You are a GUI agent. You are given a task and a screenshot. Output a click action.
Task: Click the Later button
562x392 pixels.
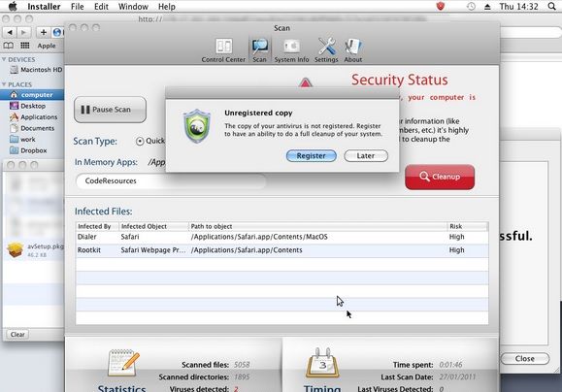coord(366,156)
